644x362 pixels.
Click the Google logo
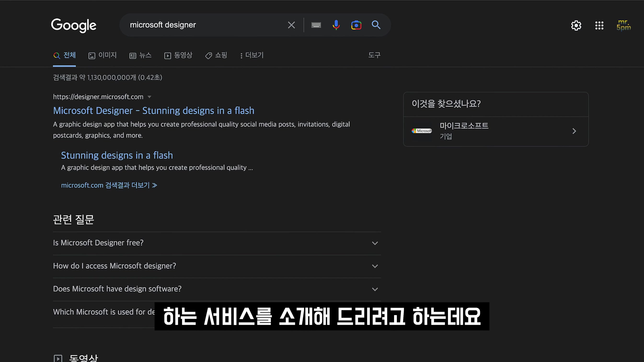74,25
